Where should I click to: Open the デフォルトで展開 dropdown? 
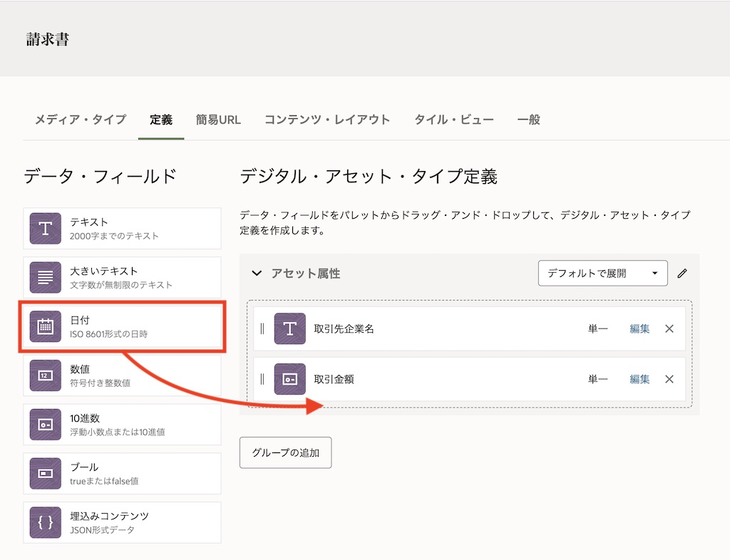click(602, 274)
